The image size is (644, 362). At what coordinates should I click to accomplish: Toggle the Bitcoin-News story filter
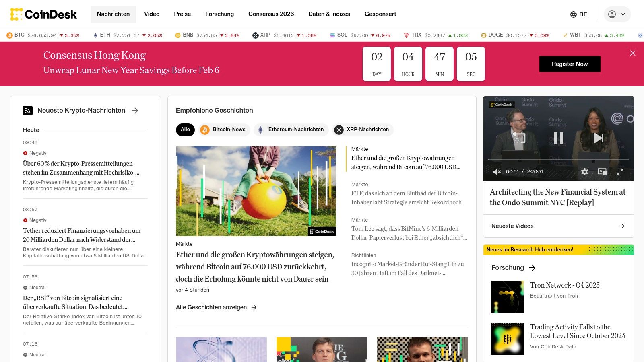point(224,130)
